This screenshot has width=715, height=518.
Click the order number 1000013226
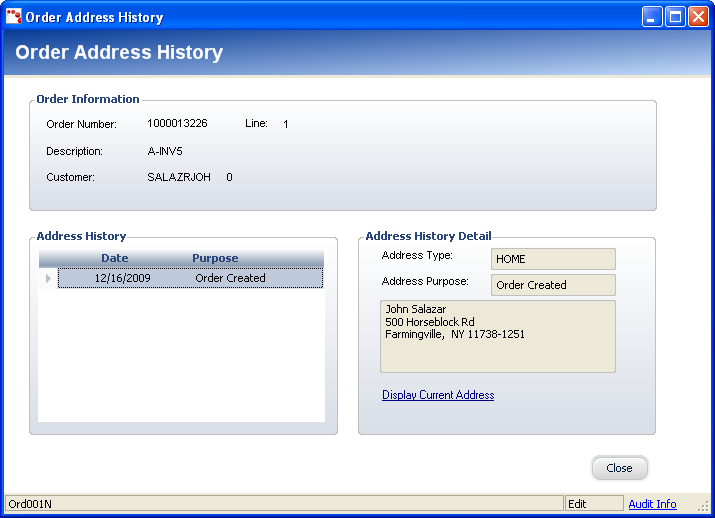177,124
